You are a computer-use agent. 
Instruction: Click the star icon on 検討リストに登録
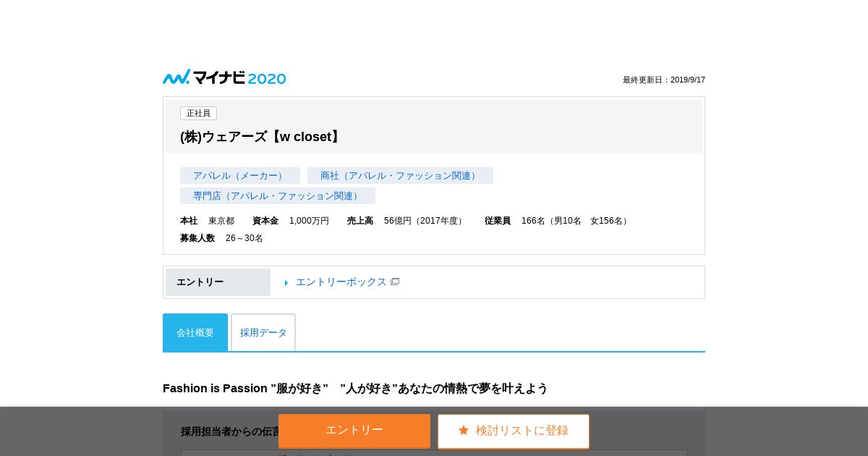click(464, 430)
